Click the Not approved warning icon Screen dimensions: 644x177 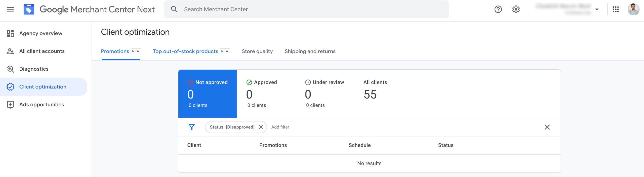point(190,82)
